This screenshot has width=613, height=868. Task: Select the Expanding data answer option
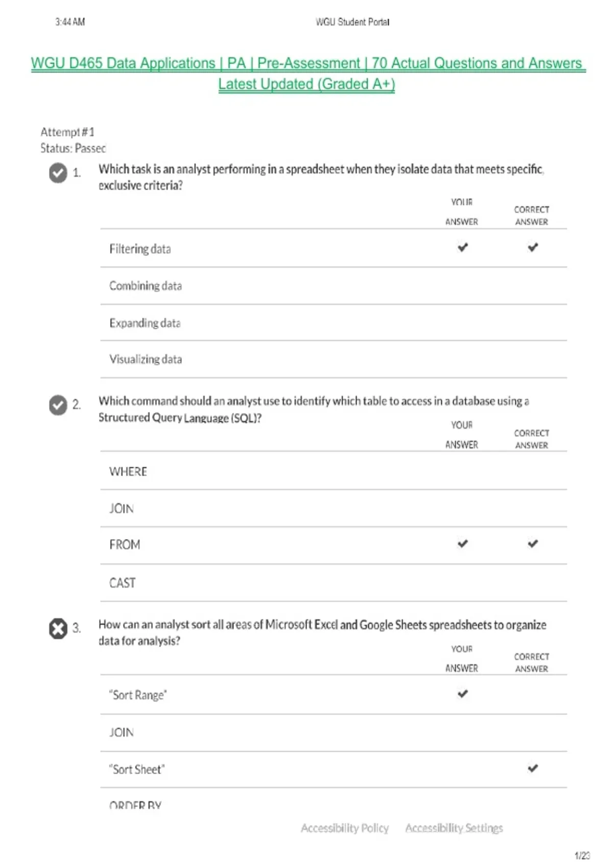(x=334, y=323)
